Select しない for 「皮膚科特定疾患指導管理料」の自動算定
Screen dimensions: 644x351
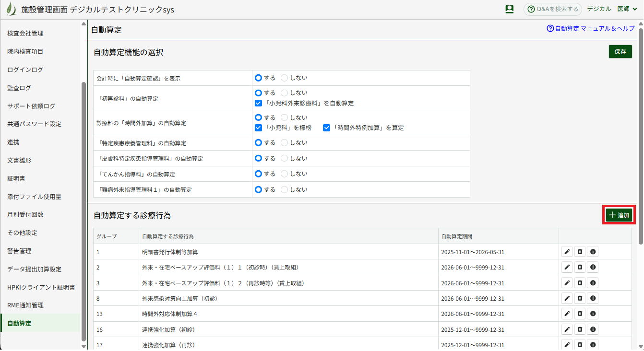pyautogui.click(x=285, y=158)
